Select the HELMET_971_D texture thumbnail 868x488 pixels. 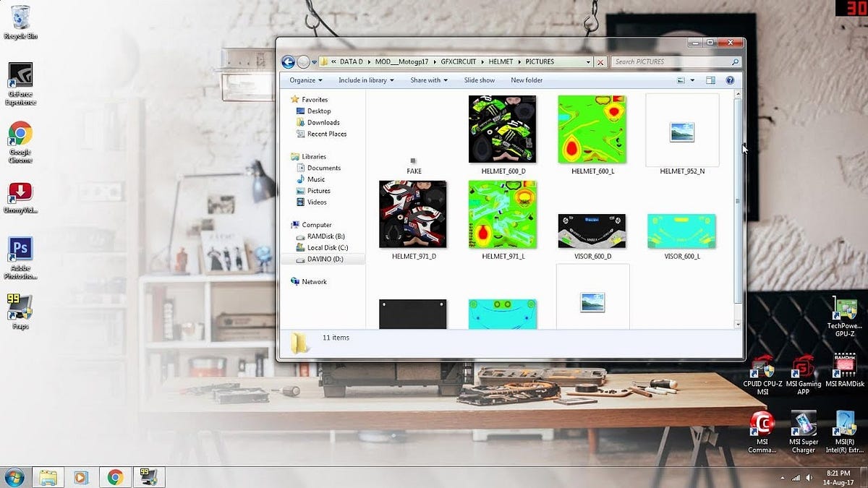[x=412, y=213]
